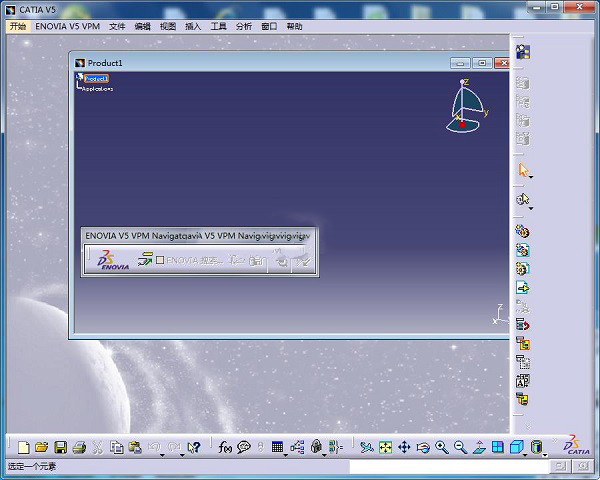Viewport: 600px width, 480px height.
Task: Click the equivalent dimensions brace icon
Action: click(x=336, y=447)
